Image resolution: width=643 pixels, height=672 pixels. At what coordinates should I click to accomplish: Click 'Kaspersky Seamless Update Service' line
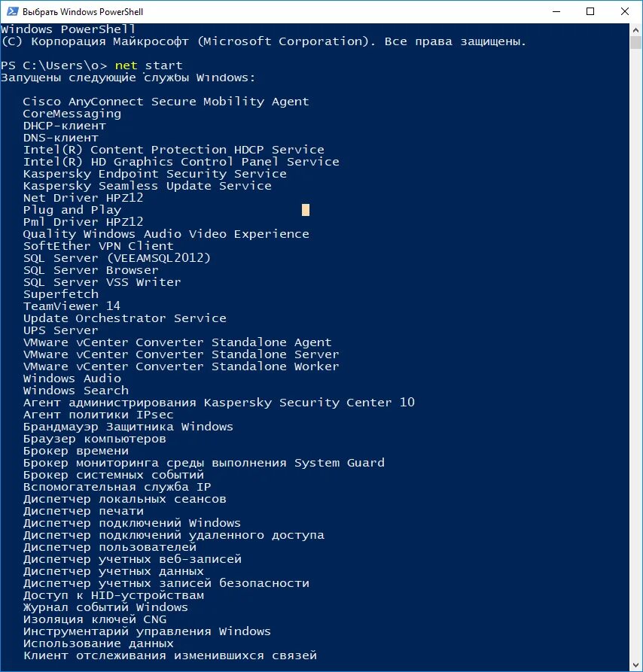[148, 186]
